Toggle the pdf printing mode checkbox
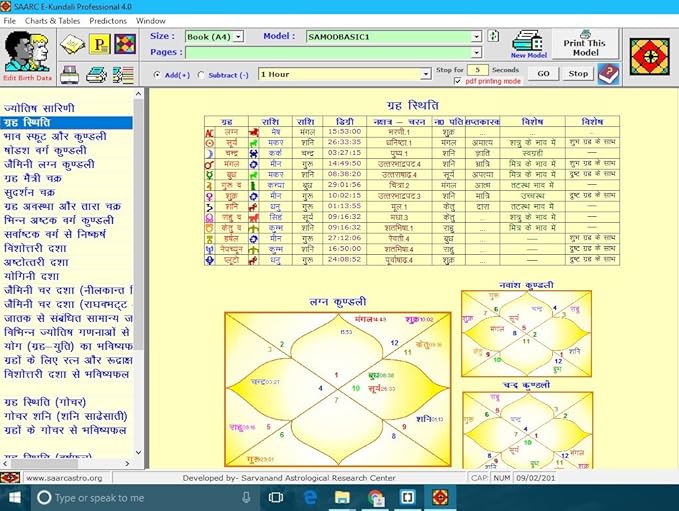 (459, 81)
